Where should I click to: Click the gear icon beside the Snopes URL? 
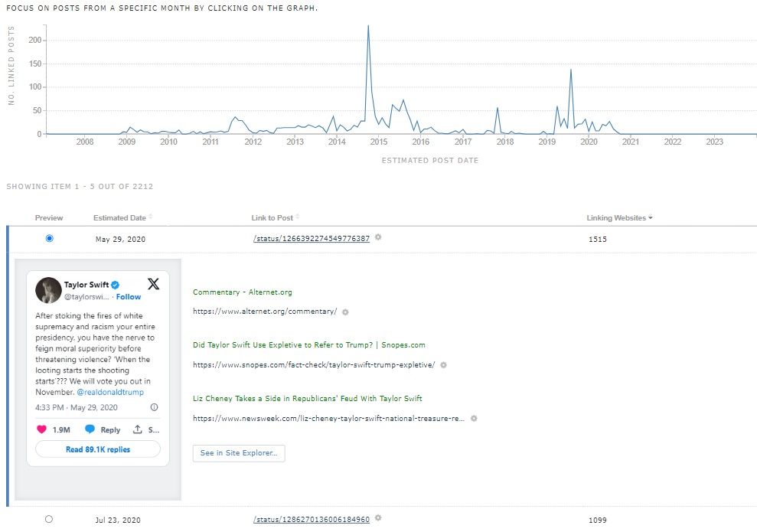[442, 365]
